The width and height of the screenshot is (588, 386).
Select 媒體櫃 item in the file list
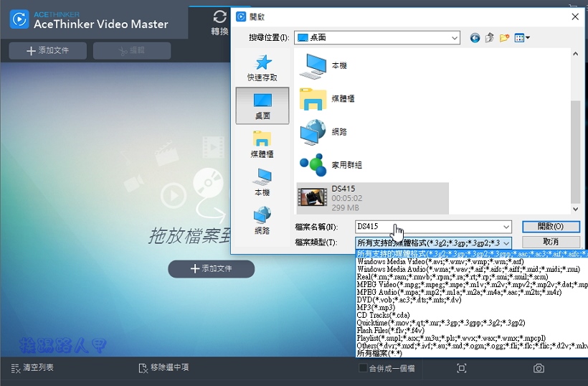(x=327, y=99)
